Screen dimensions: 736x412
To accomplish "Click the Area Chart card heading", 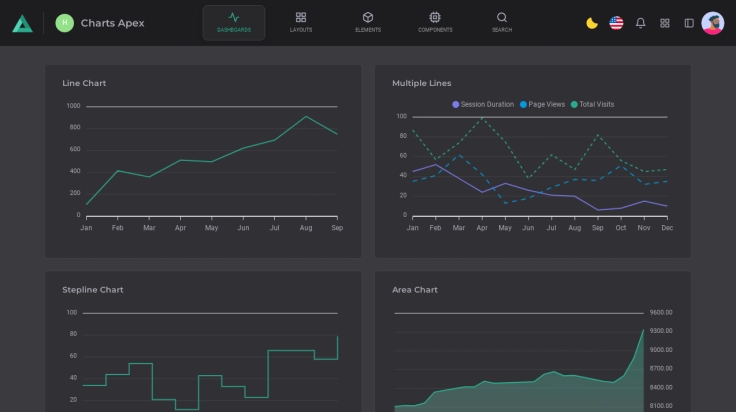I will click(415, 290).
